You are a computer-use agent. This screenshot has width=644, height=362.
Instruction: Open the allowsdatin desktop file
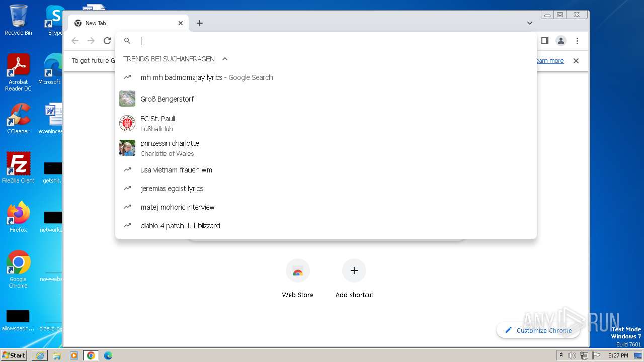[18, 320]
